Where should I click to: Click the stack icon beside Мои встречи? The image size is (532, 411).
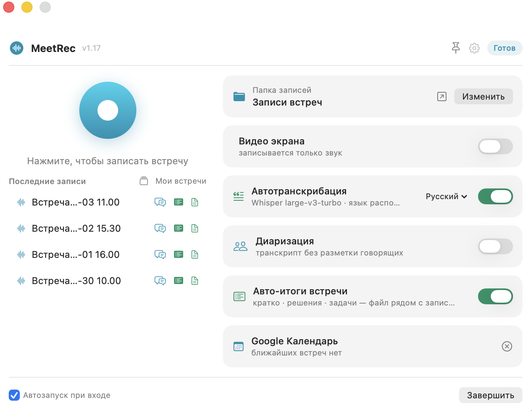[x=144, y=181]
